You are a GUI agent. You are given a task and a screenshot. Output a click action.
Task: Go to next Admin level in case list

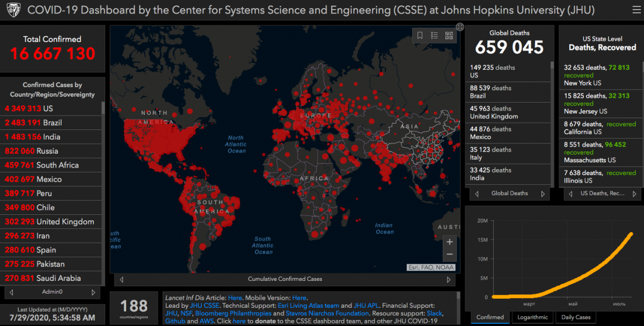click(93, 292)
